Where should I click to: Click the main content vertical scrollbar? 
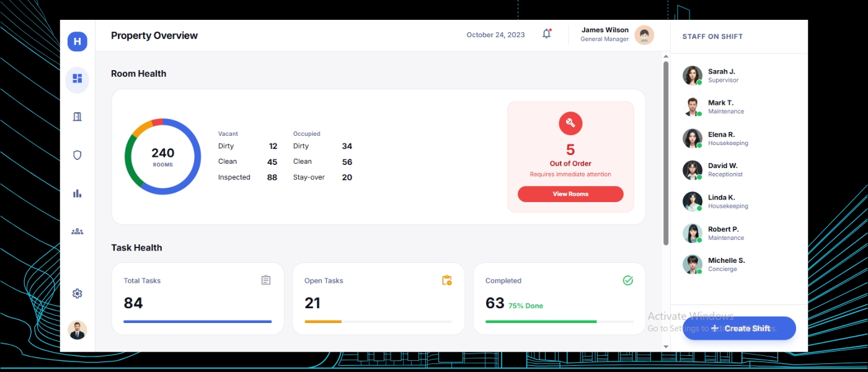pyautogui.click(x=666, y=152)
